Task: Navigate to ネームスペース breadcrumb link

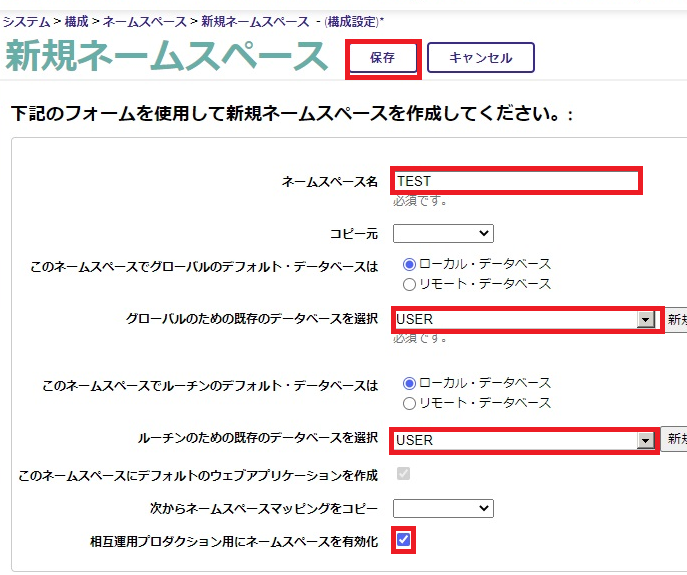Action: pyautogui.click(x=145, y=20)
